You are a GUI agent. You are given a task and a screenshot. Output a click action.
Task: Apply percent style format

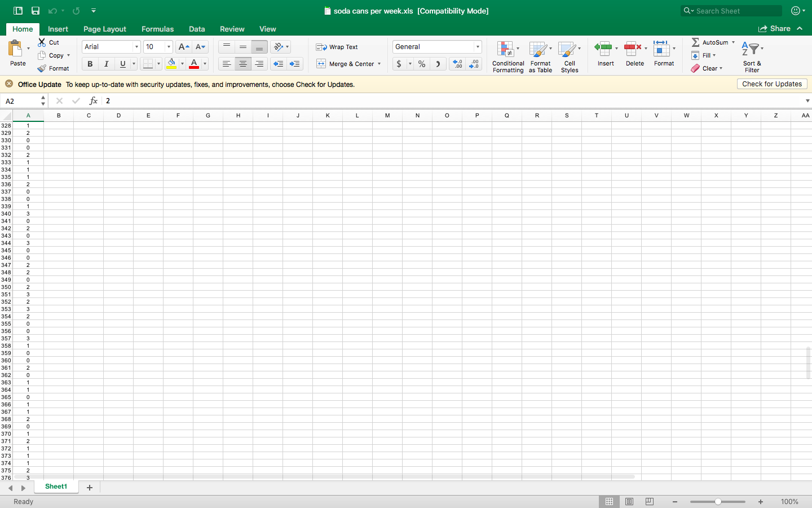coord(422,64)
